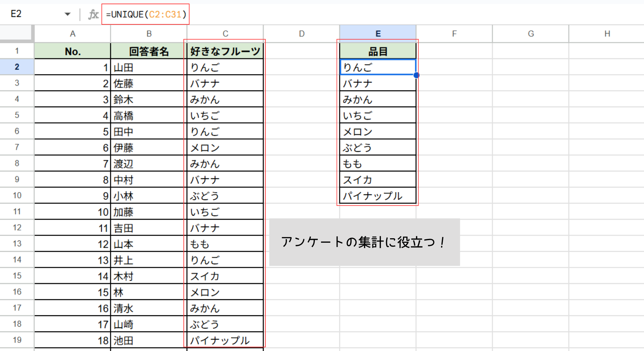Select the name cell 高橋
Viewport: 644px width, 351px height.
point(149,115)
